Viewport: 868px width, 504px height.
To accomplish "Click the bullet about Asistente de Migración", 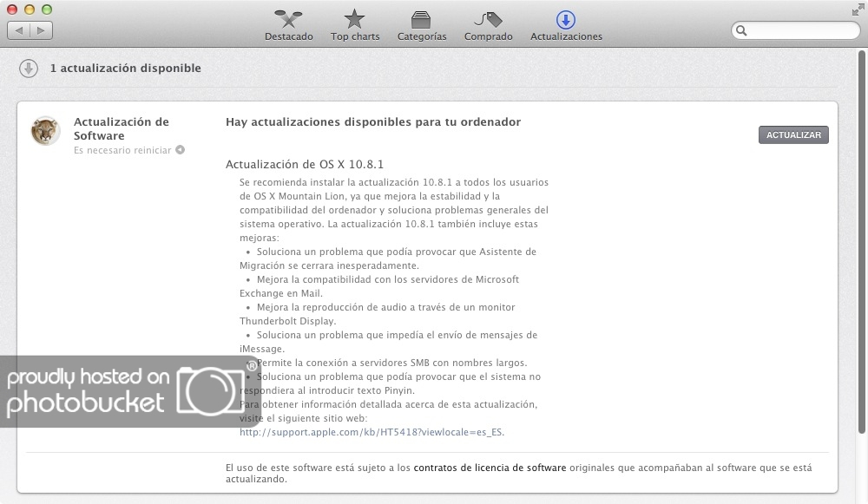I will tap(388, 259).
